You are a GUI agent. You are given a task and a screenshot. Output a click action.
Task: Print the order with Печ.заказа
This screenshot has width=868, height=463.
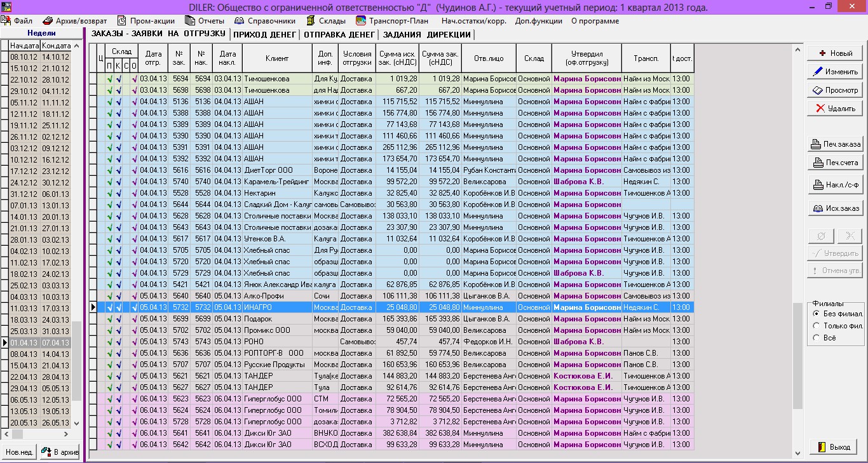point(835,144)
